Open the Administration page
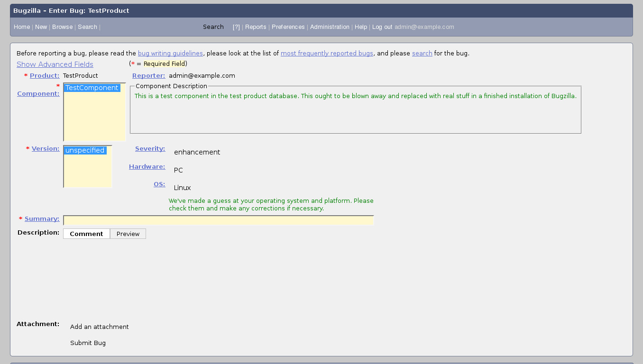Screen dimensions: 643x364 (x=330, y=27)
